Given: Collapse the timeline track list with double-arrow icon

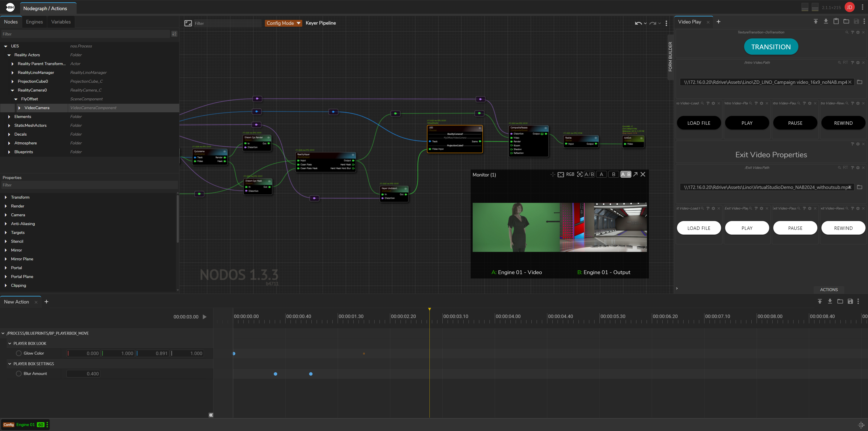Looking at the screenshot, I should tap(211, 415).
